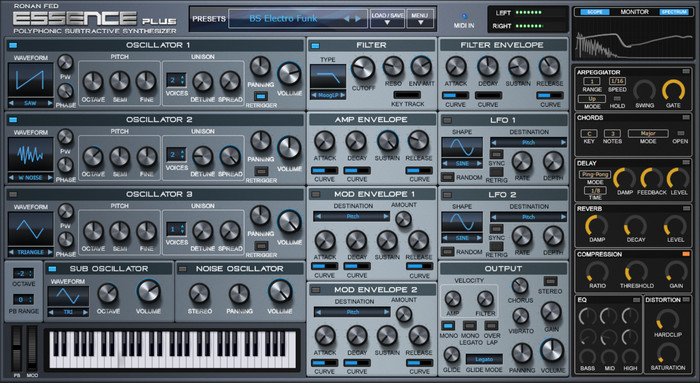Open the Glide Mode Legato selector
Viewport: 700px width, 383px height.
[x=484, y=359]
